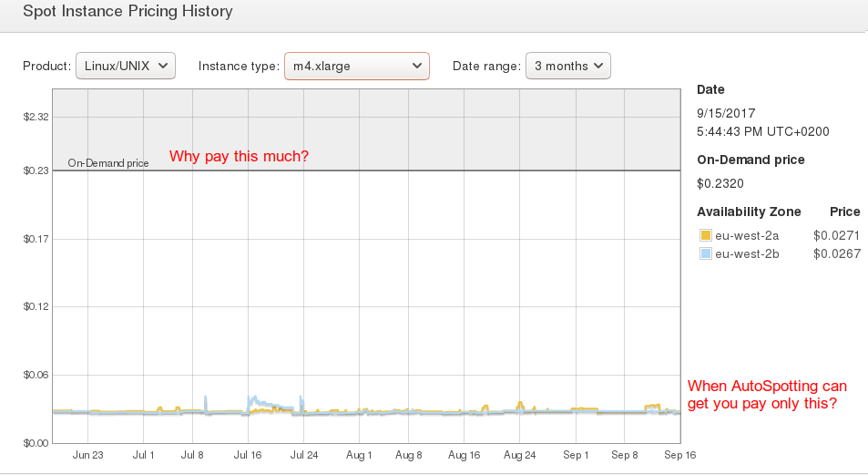Click the Jul 1 x-axis date label
The height and width of the screenshot is (475, 868).
pos(143,455)
